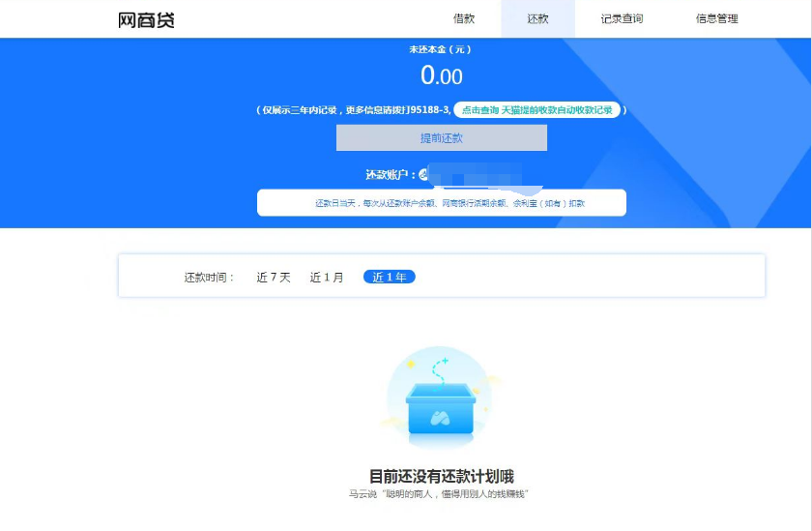The height and width of the screenshot is (531, 812).
Task: Click the empty box illustration
Action: pyautogui.click(x=440, y=398)
